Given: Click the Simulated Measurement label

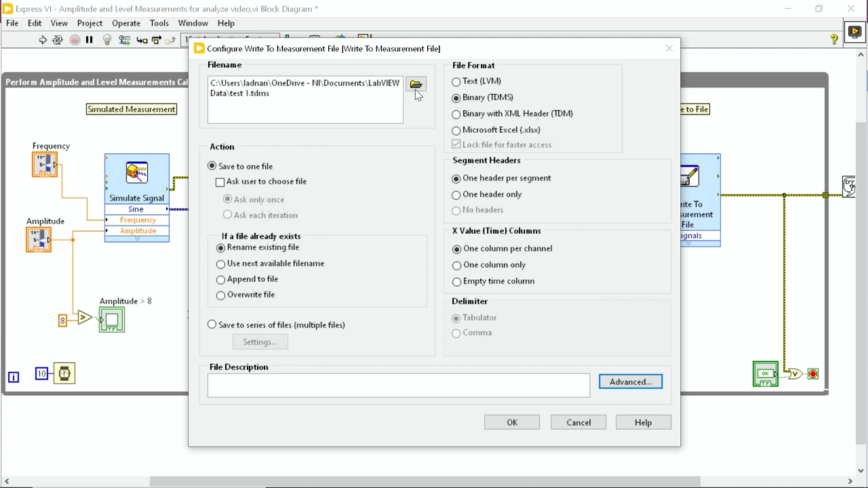Looking at the screenshot, I should point(132,109).
